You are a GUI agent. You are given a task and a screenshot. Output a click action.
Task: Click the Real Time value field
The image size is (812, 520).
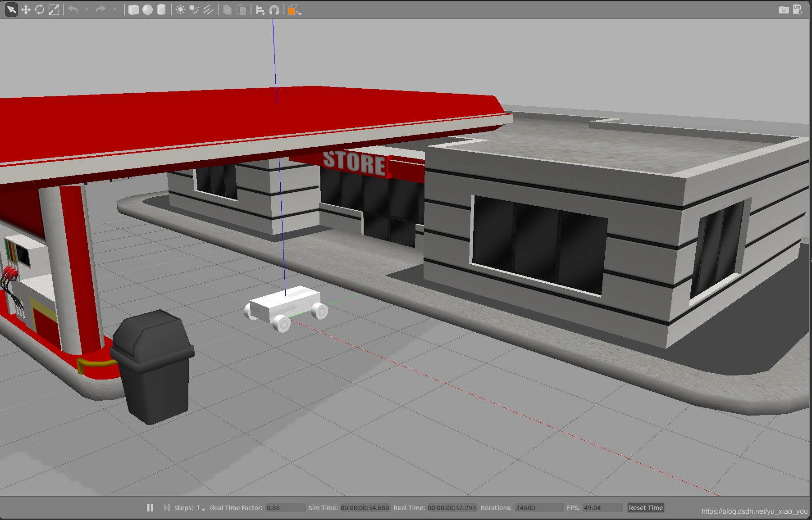point(452,508)
